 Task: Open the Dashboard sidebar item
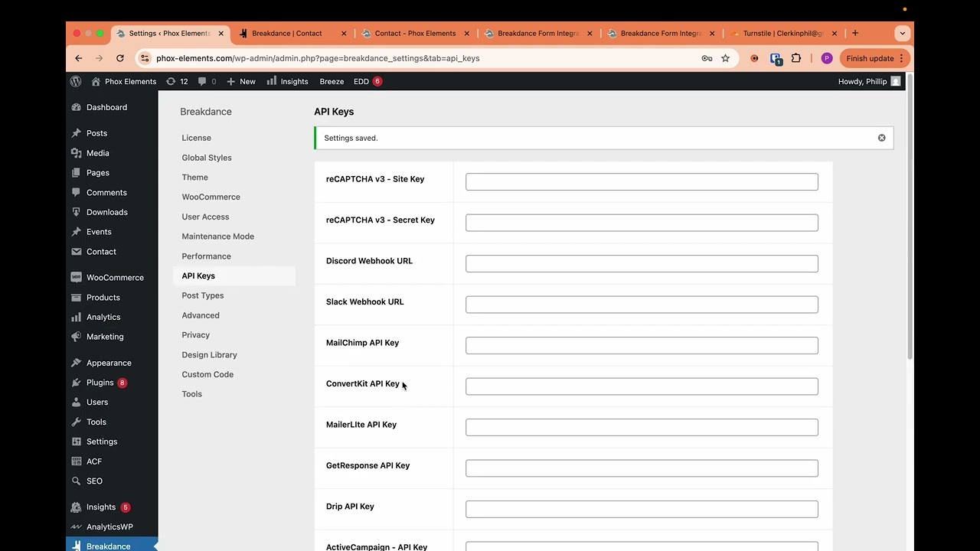(x=106, y=107)
